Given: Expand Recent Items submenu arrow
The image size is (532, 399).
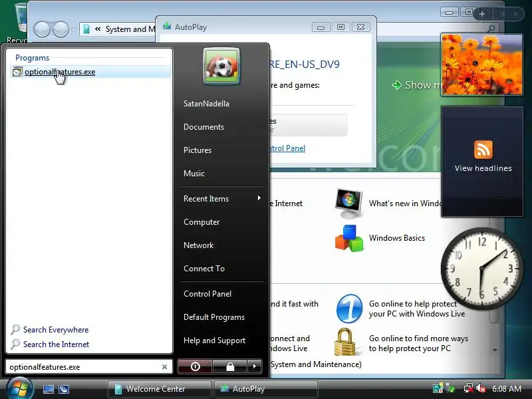Looking at the screenshot, I should tap(259, 198).
